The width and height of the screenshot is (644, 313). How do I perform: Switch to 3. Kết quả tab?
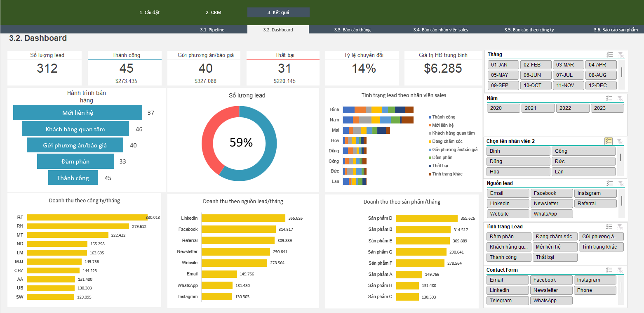pos(278,12)
